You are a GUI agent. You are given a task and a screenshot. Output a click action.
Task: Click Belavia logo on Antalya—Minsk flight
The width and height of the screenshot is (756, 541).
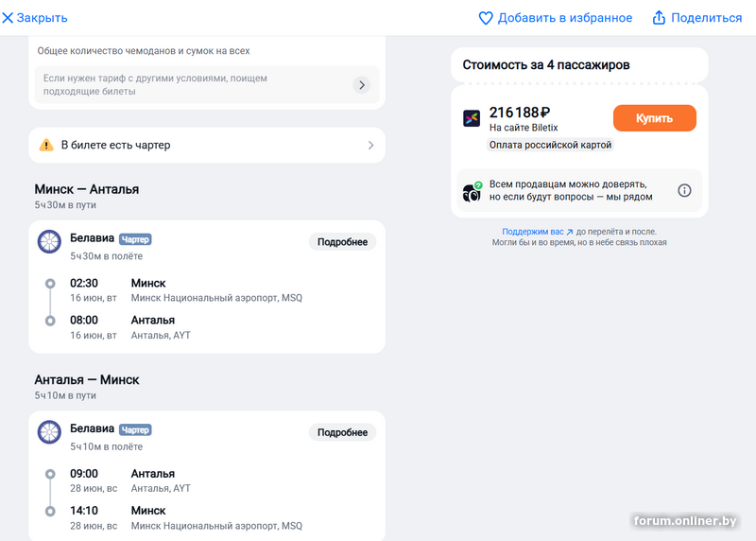(49, 432)
